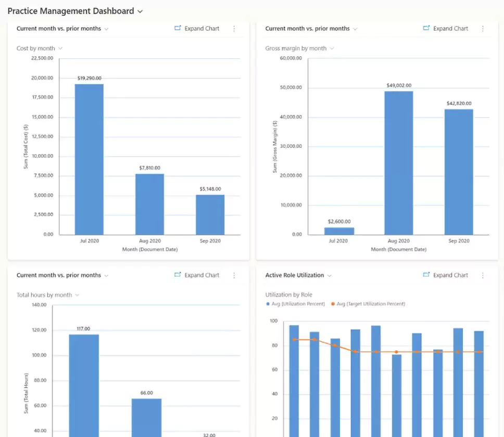Click Expand Chart icon on Active Role Utilization card
This screenshot has width=504, height=437.
pyautogui.click(x=426, y=275)
